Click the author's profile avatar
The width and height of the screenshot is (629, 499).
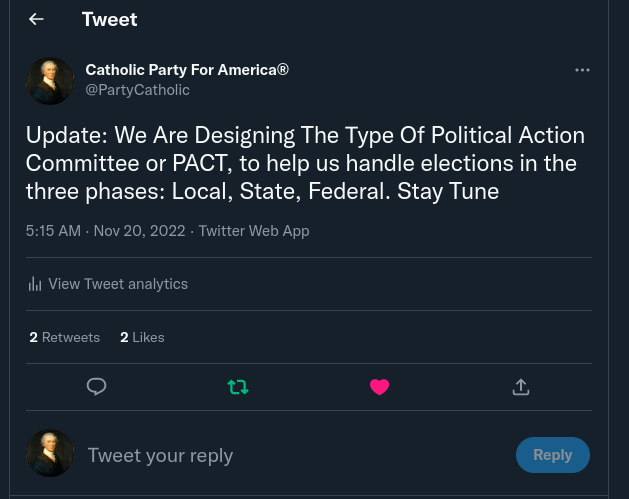click(x=50, y=81)
